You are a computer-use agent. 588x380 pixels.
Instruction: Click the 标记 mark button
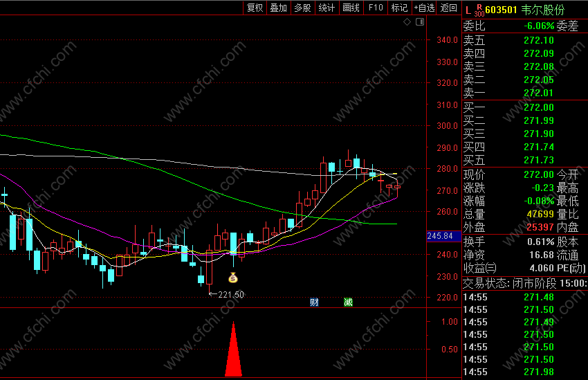click(399, 8)
